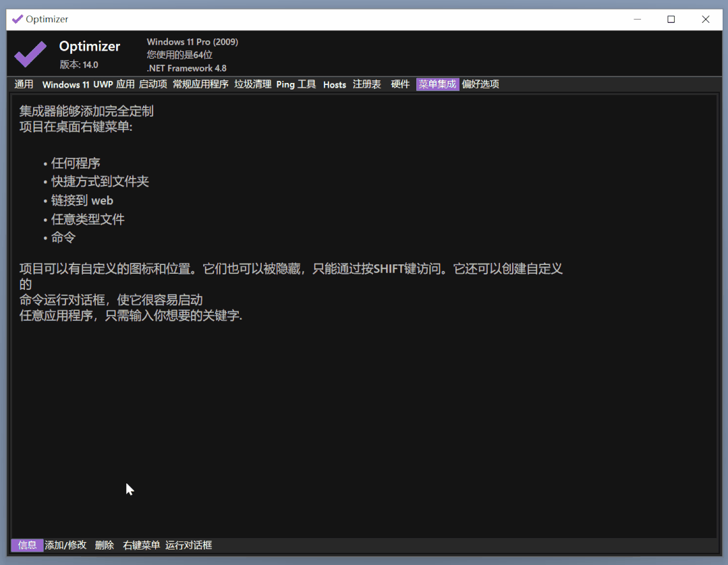
Task: Click the .NET Framework 4.8 text
Action: (x=187, y=68)
